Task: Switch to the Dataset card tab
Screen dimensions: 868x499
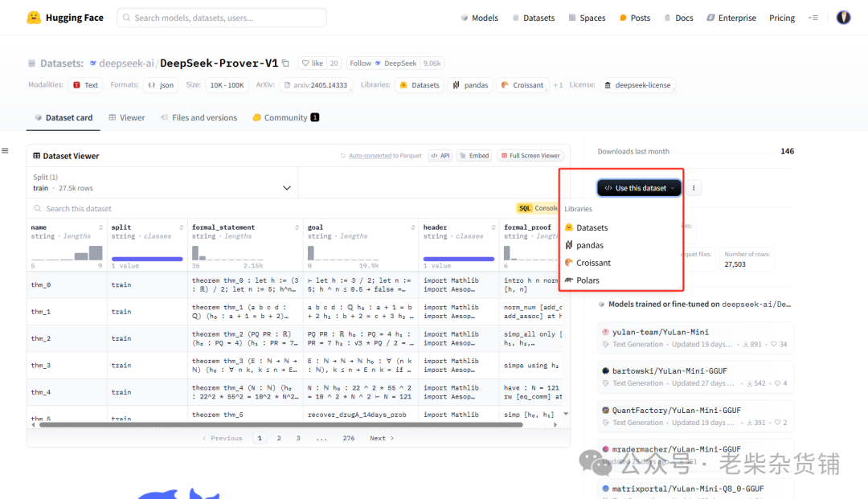Action: click(x=63, y=117)
